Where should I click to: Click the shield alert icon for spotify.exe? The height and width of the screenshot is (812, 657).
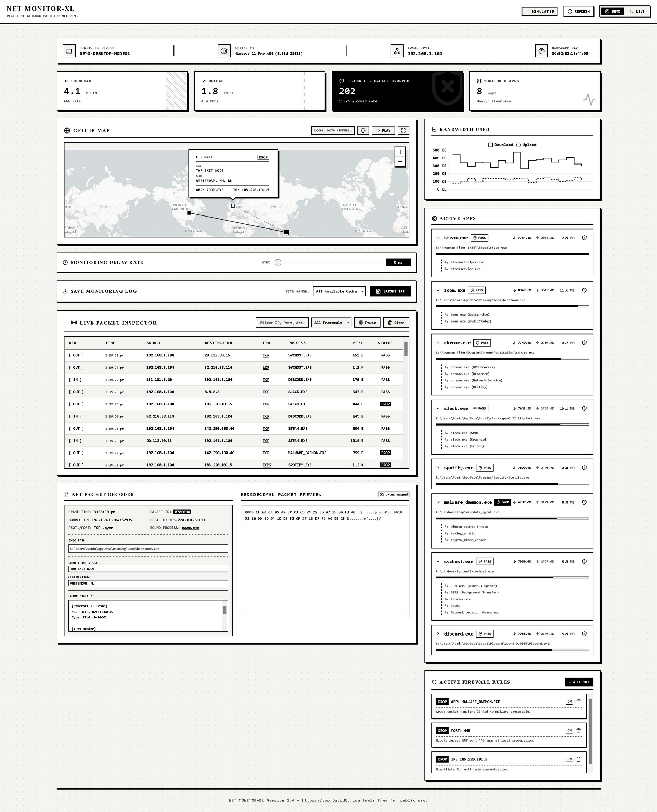pyautogui.click(x=584, y=468)
